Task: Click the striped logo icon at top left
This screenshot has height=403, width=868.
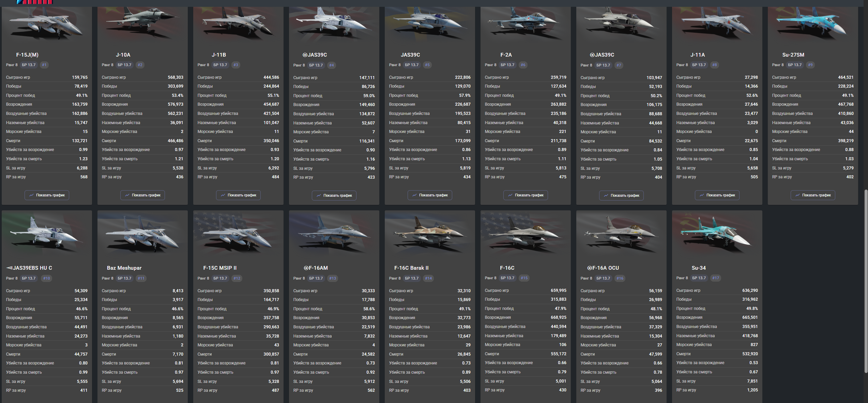Action: click(x=35, y=2)
